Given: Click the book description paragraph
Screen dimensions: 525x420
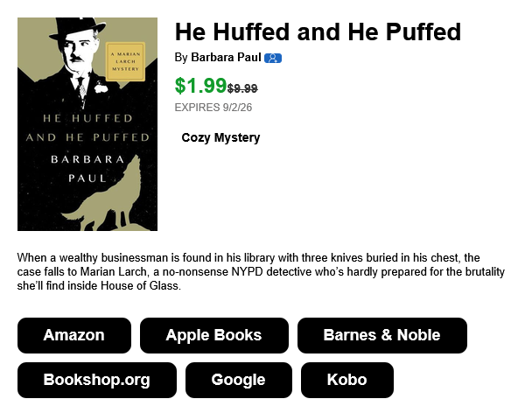Looking at the screenshot, I should point(261,271).
